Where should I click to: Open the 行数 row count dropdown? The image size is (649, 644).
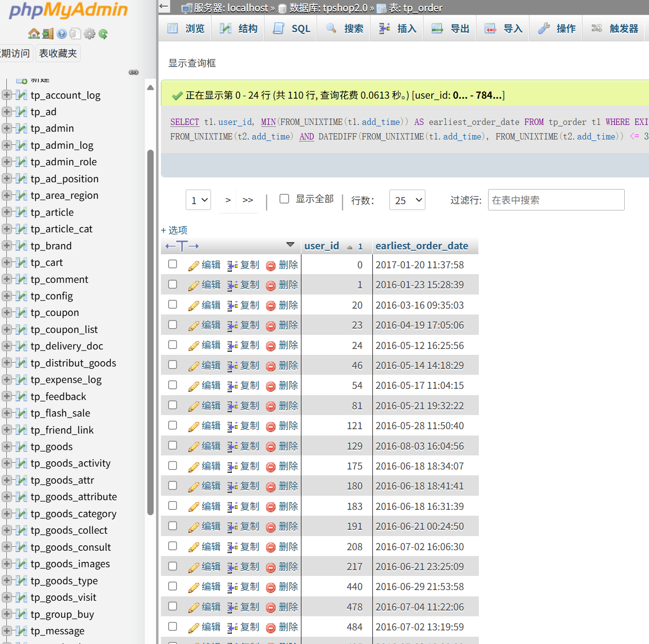(407, 200)
